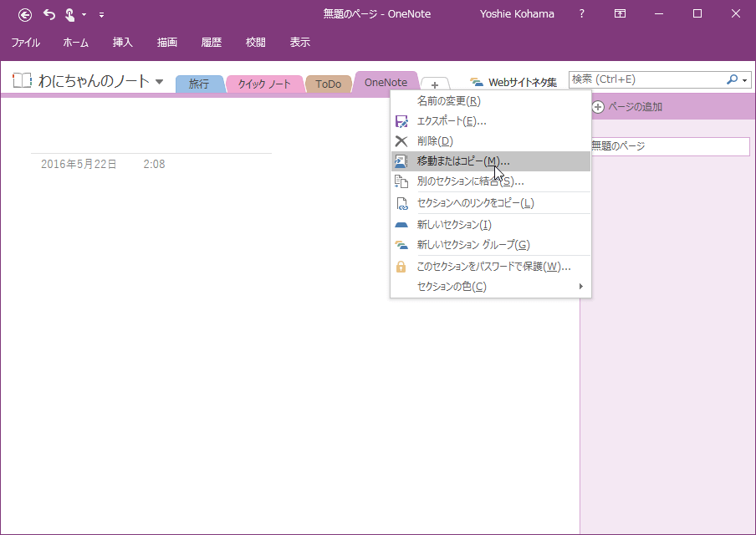Select the OneNote section tab
The width and height of the screenshot is (756, 535).
386,83
